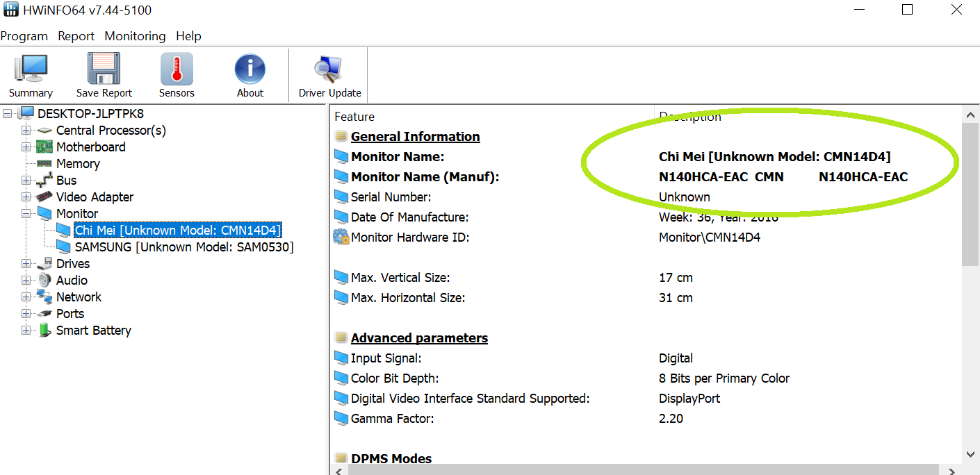Expand the Motherboard node
The width and height of the screenshot is (980, 475).
click(x=26, y=147)
